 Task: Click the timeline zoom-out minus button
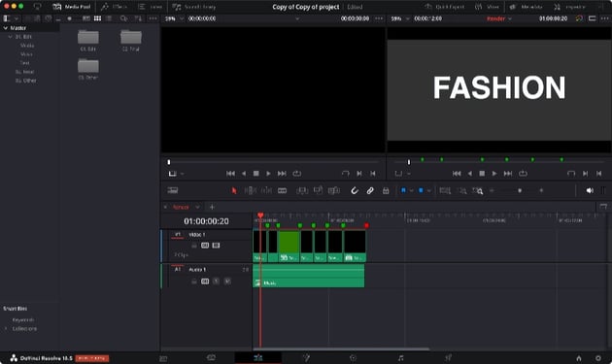[492, 190]
